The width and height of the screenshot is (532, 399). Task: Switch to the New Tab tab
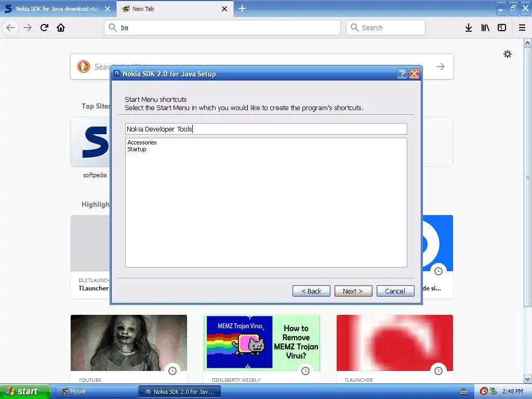pos(175,9)
